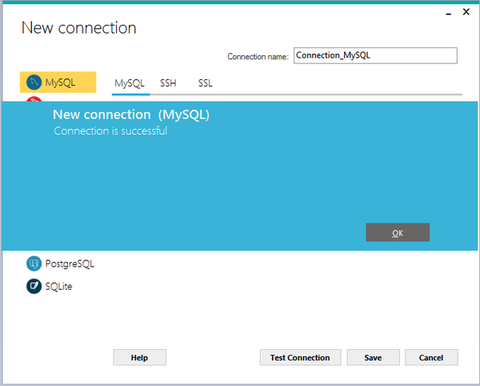Screen dimensions: 480x386
Task: Click the 'Connection is successful' message text
Action: click(111, 131)
